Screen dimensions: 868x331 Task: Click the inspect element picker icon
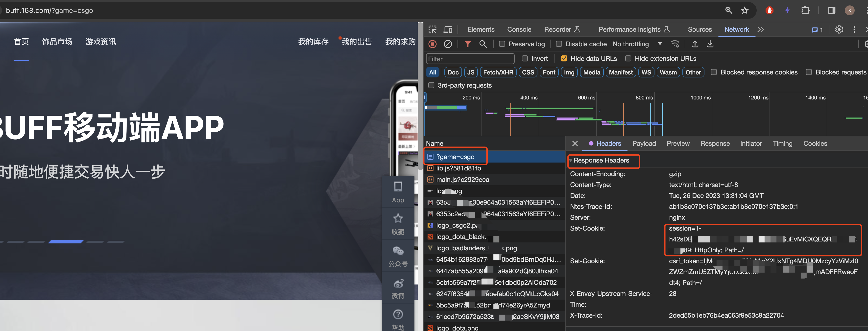[x=432, y=30]
